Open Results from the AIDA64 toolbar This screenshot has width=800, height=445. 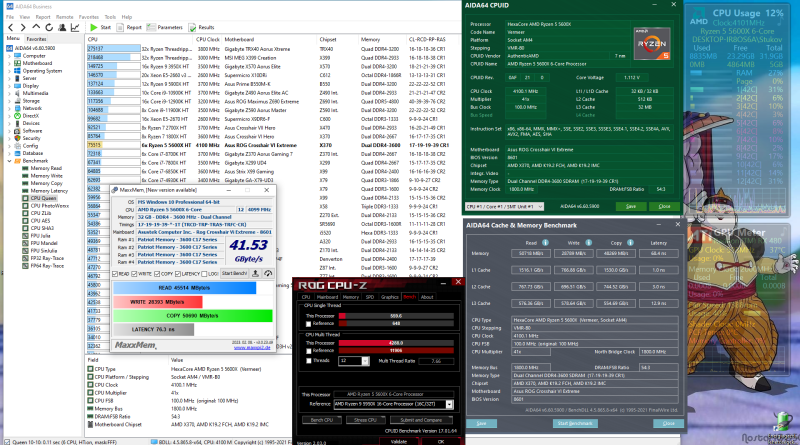tap(202, 28)
